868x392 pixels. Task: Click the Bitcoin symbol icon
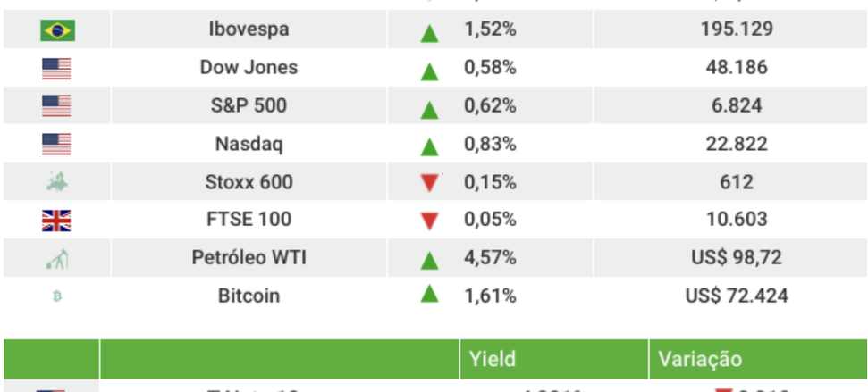[57, 296]
